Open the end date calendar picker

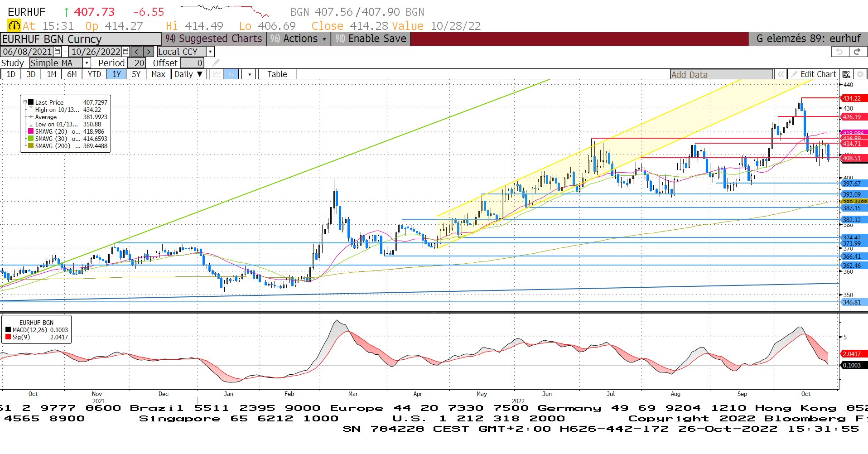pyautogui.click(x=126, y=52)
